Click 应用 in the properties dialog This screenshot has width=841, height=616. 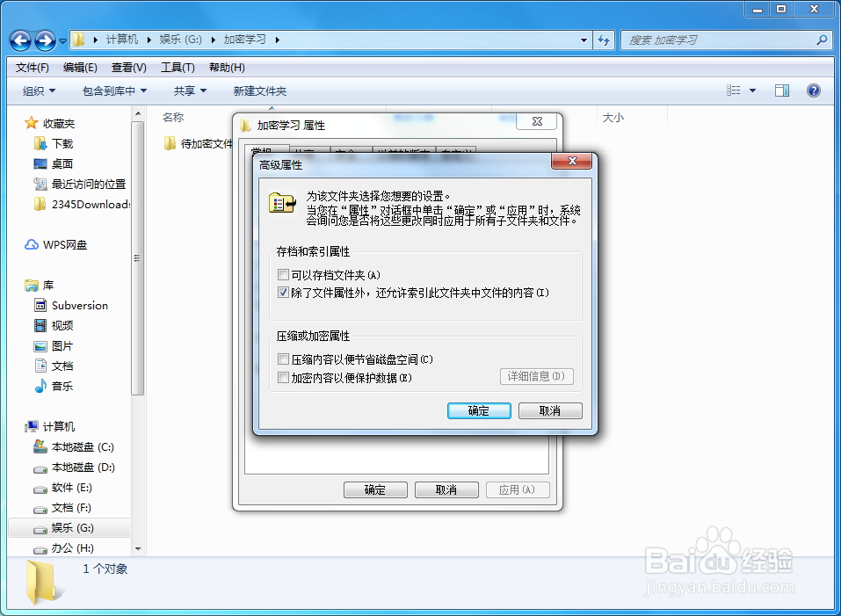pyautogui.click(x=518, y=489)
